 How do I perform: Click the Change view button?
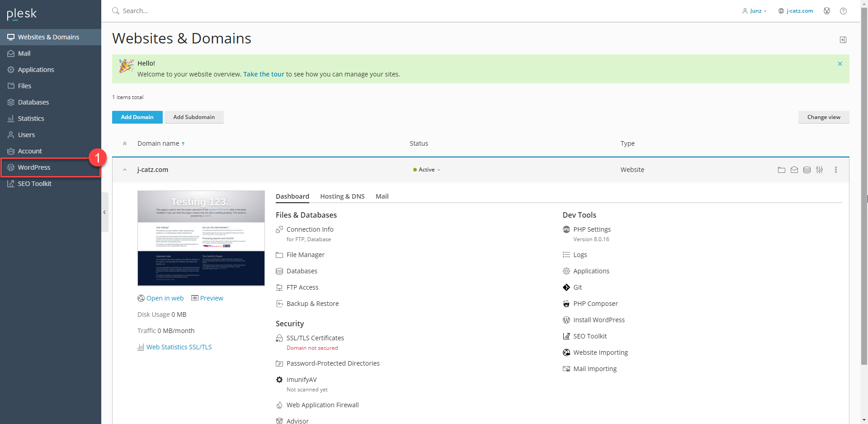click(824, 117)
